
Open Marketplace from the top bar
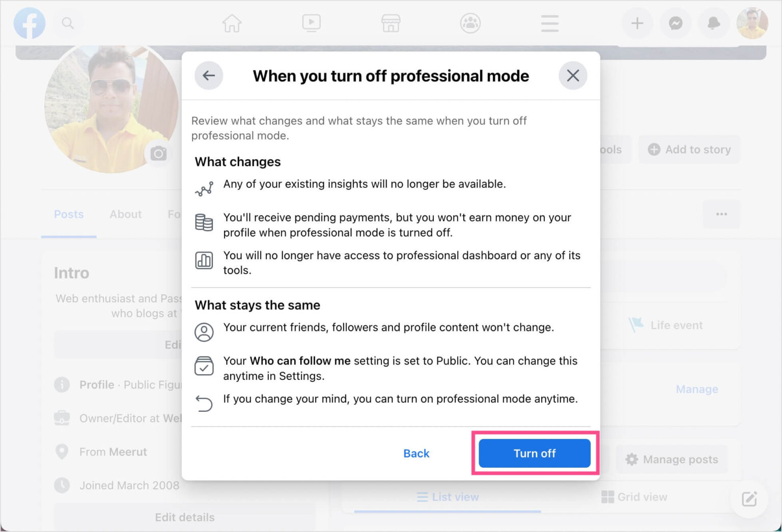pos(390,23)
